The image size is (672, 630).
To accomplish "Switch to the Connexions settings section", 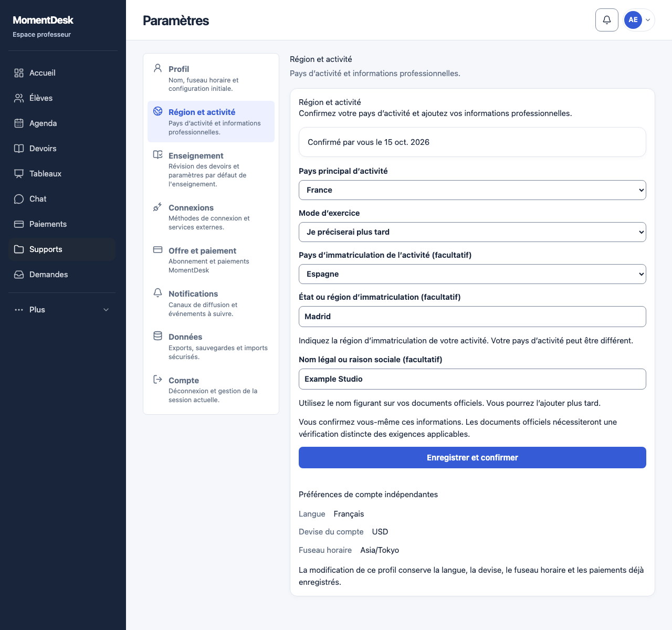I will point(211,217).
